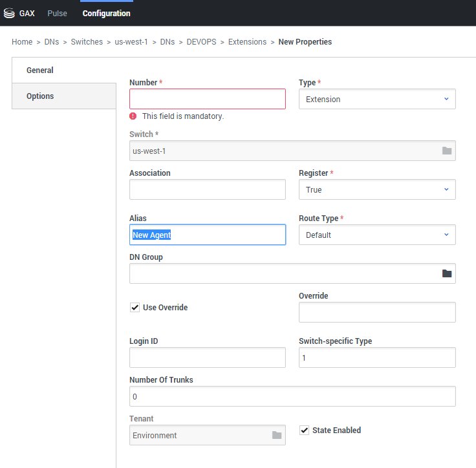This screenshot has width=476, height=468.
Task: Toggle the Use Override checkbox
Action: click(x=135, y=308)
